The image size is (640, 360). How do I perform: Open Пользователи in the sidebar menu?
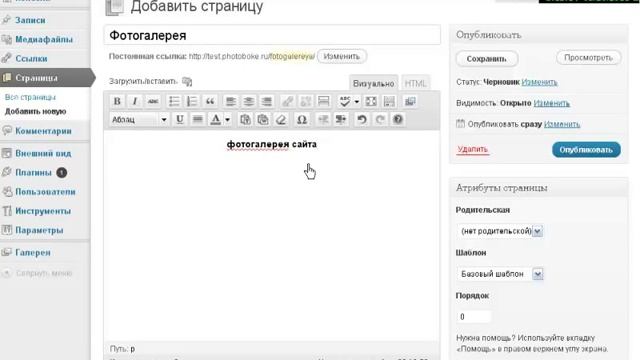[45, 192]
